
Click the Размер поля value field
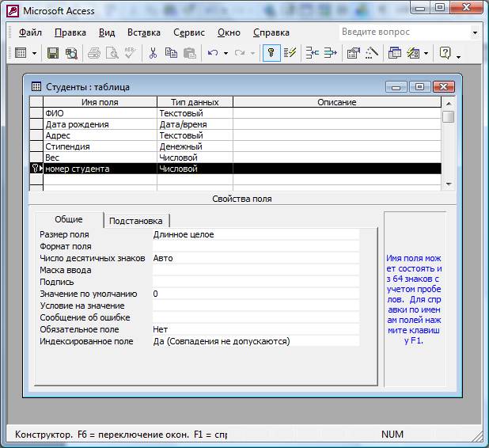tap(255, 234)
